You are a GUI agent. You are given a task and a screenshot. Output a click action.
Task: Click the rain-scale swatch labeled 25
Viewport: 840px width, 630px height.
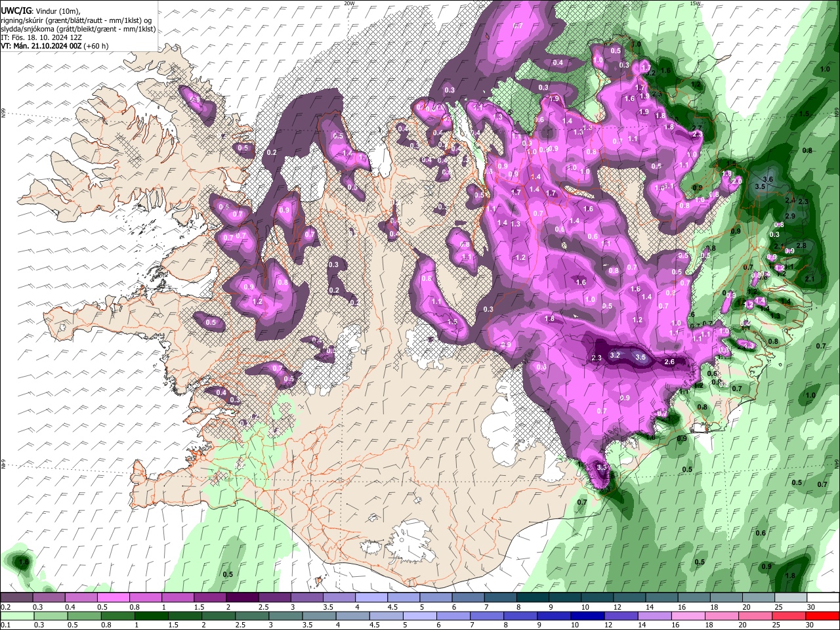[789, 616]
